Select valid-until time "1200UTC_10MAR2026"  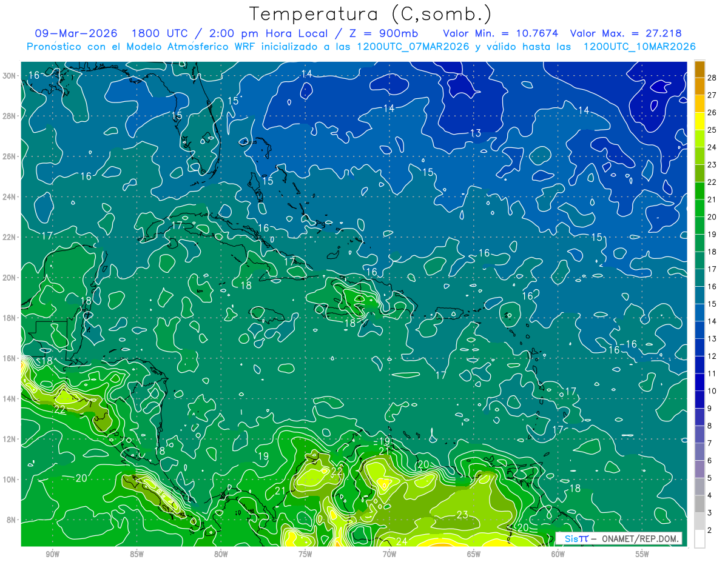click(x=639, y=47)
